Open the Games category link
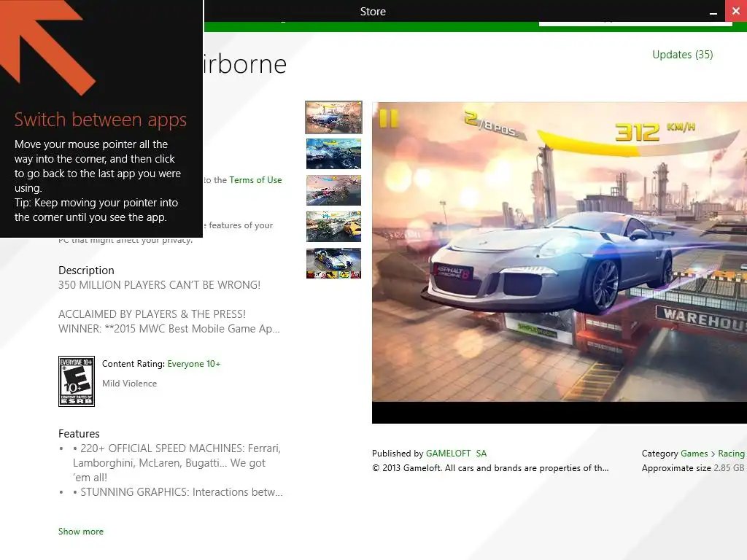The width and height of the screenshot is (747, 560). click(694, 454)
